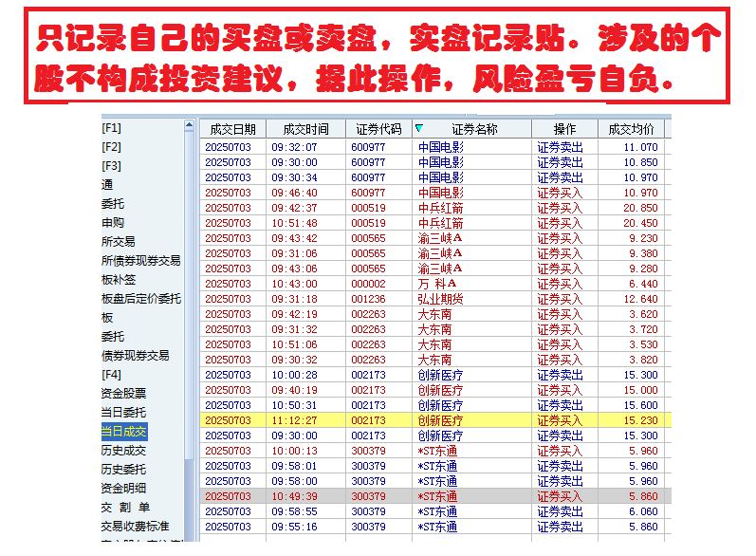Open 历史成交 in the sidebar
The width and height of the screenshot is (756, 556).
coord(123,451)
